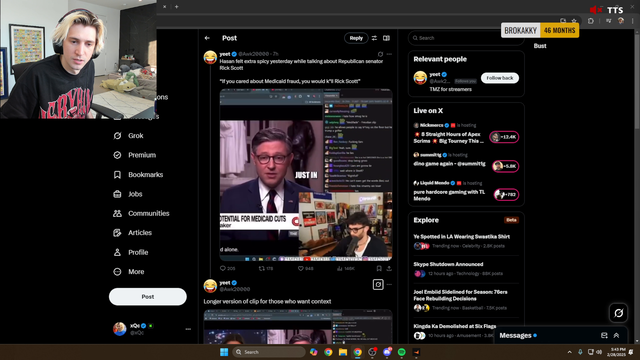This screenshot has height=360, width=640.
Task: Click the +782 listeners badge
Action: [x=506, y=194]
